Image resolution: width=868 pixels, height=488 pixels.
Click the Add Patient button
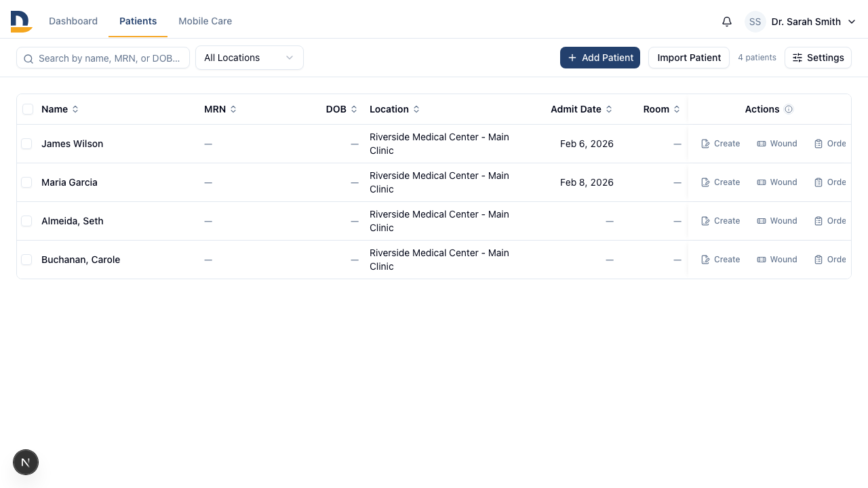point(600,58)
